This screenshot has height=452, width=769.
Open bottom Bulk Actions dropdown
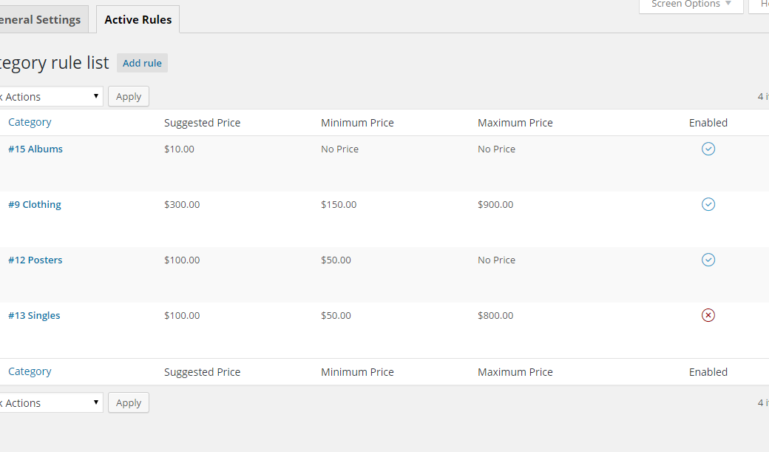coord(50,403)
